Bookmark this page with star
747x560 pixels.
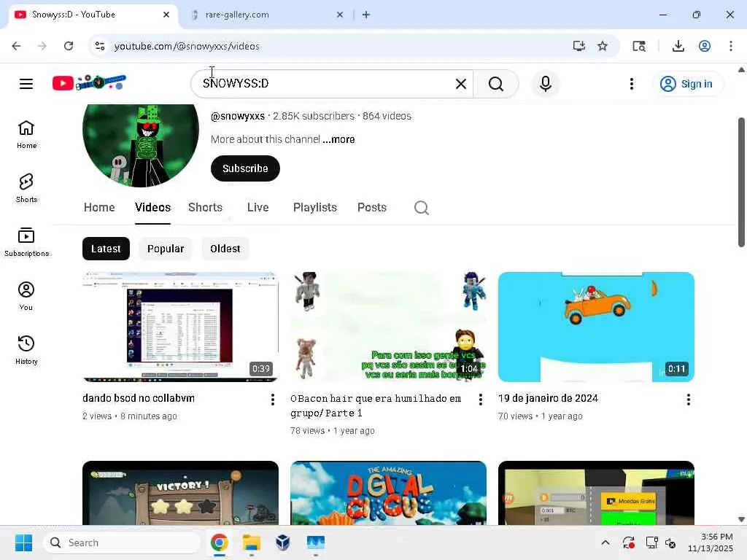(x=603, y=46)
